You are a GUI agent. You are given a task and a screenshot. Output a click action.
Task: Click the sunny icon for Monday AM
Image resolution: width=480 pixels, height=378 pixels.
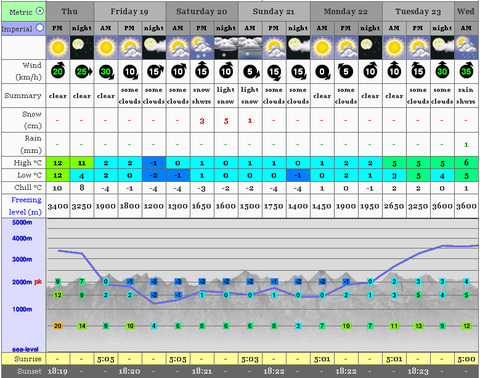coord(322,48)
